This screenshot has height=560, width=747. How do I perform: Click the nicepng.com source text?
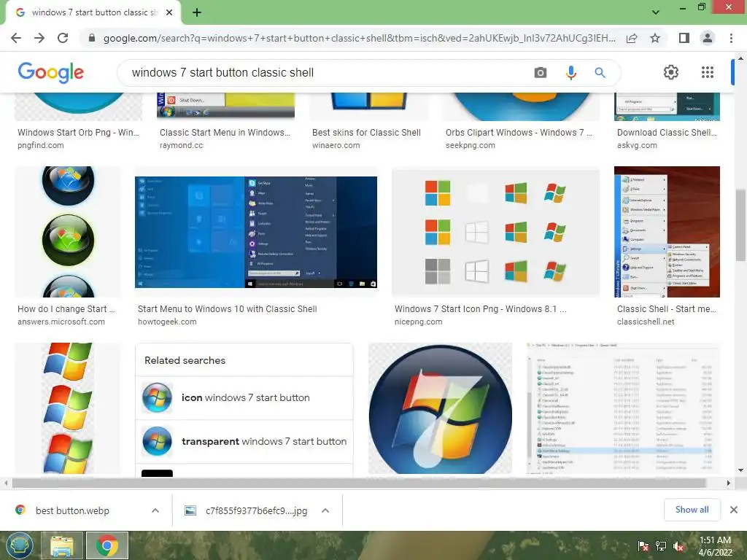(418, 322)
